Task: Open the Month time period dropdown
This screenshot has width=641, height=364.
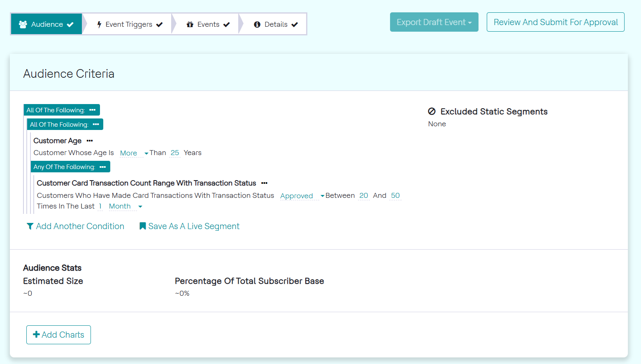Action: [x=125, y=206]
